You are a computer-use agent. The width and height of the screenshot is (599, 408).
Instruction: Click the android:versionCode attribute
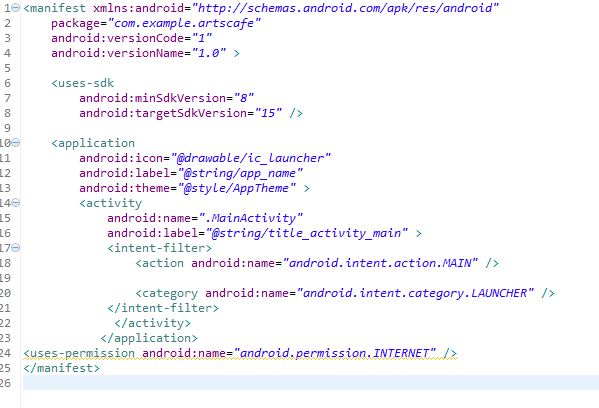point(117,38)
